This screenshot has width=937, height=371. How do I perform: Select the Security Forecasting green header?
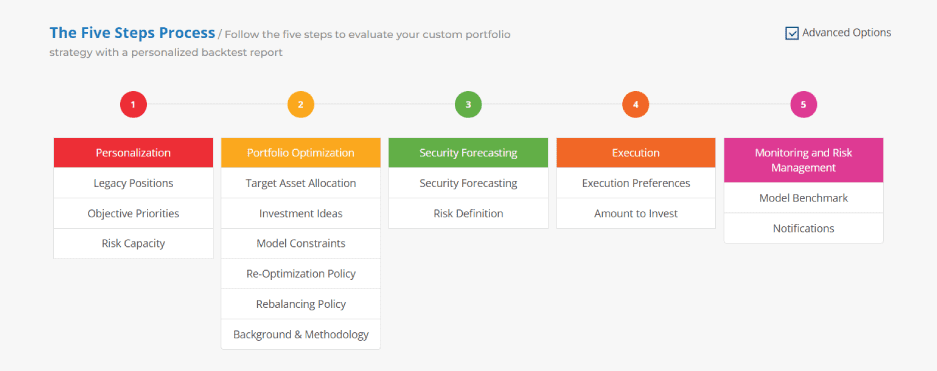tap(468, 153)
